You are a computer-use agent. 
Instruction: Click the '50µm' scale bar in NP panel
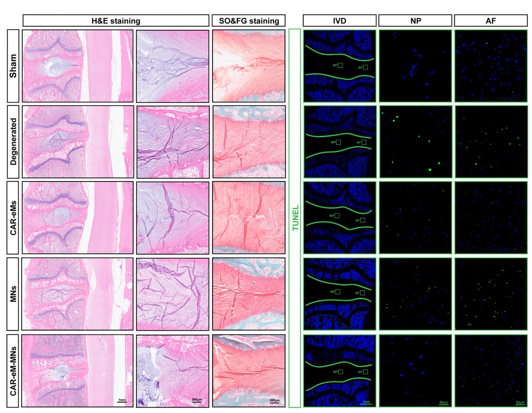444,403
